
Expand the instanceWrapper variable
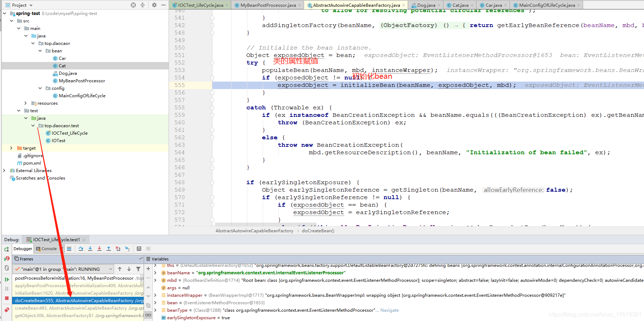[155, 295]
